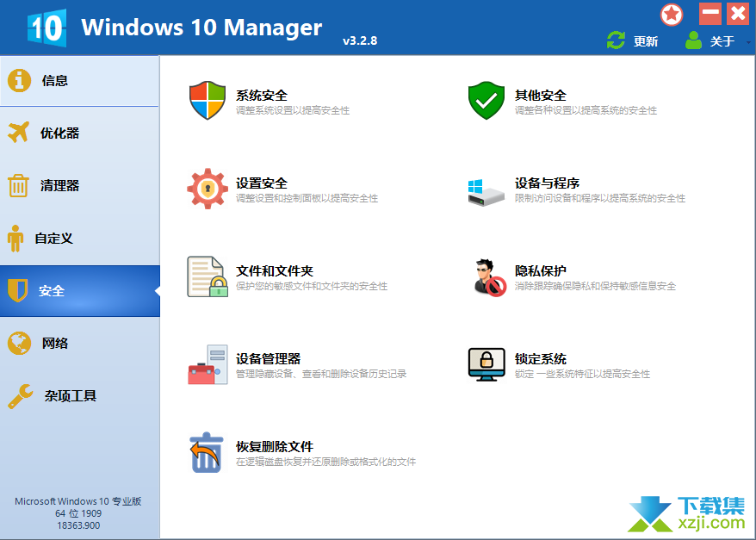The image size is (756, 540).
Task: Open the 关于 about menu label
Action: tap(722, 41)
